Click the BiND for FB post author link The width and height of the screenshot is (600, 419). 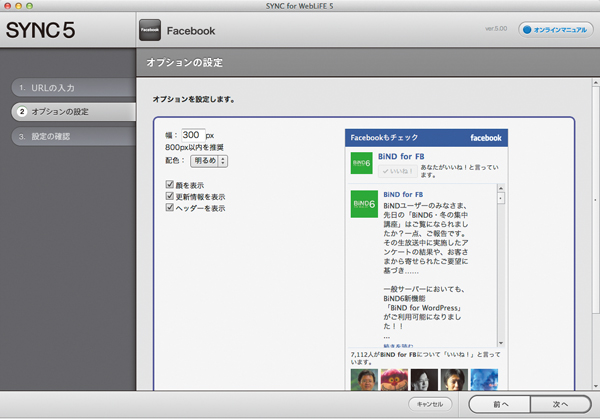pos(403,194)
